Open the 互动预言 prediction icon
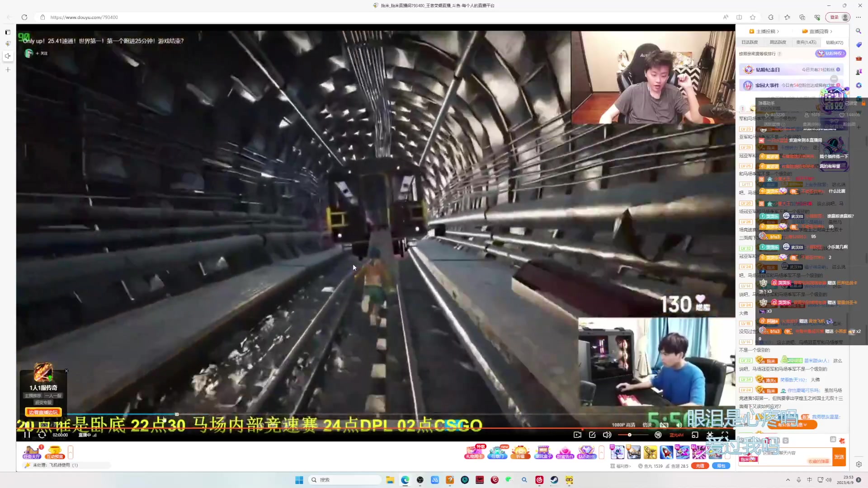Viewport: 868px width, 488px height. pyautogui.click(x=55, y=452)
